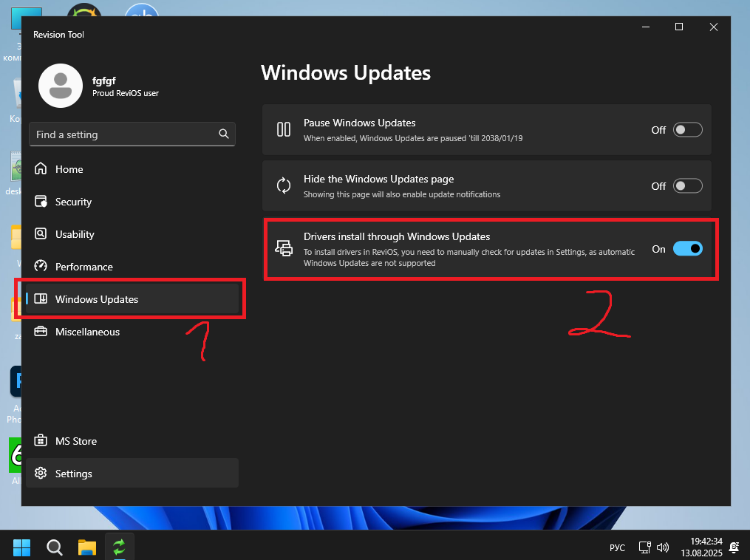The image size is (750, 560).
Task: Click text about manually checking for updates
Action: tap(469, 257)
